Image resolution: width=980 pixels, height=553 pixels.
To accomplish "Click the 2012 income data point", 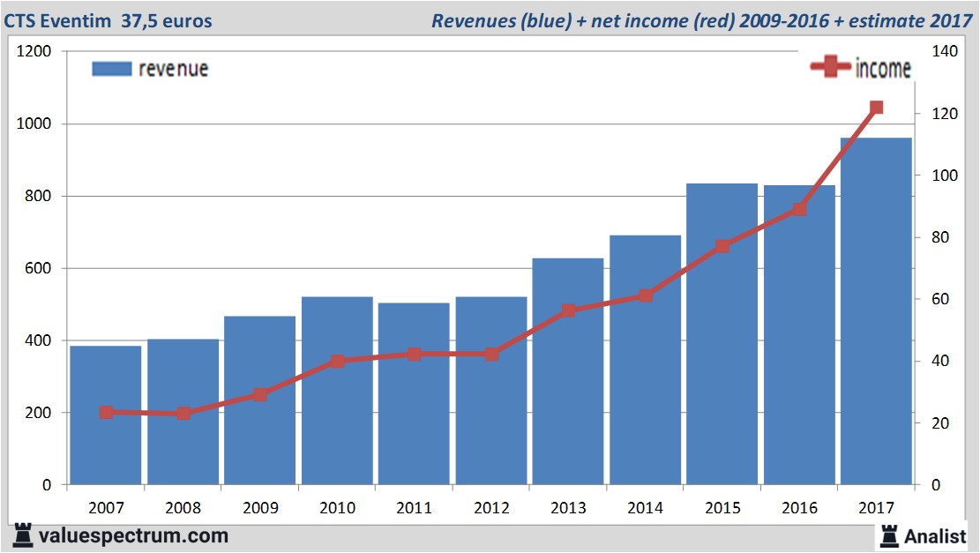I will click(492, 355).
